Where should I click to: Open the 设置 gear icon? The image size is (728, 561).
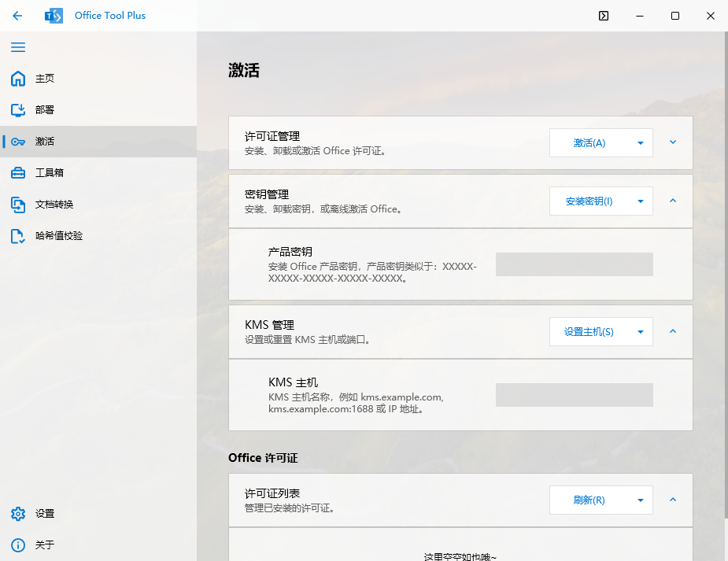(18, 514)
